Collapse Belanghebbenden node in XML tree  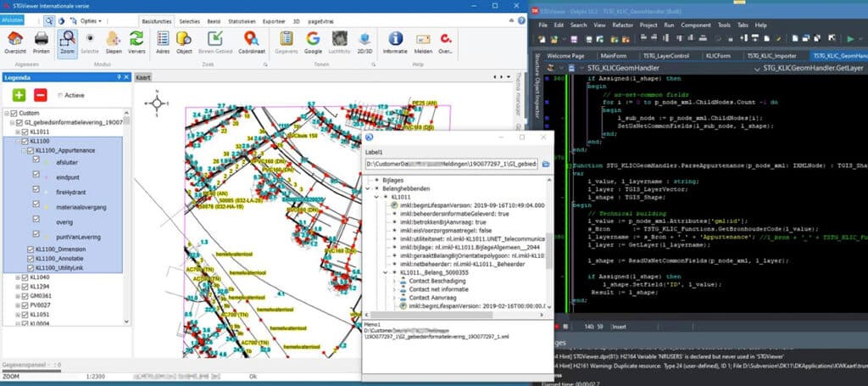(369, 188)
